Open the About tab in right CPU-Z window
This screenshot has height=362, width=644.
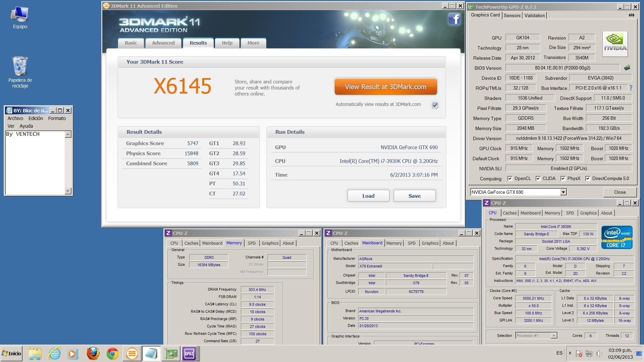click(x=606, y=213)
